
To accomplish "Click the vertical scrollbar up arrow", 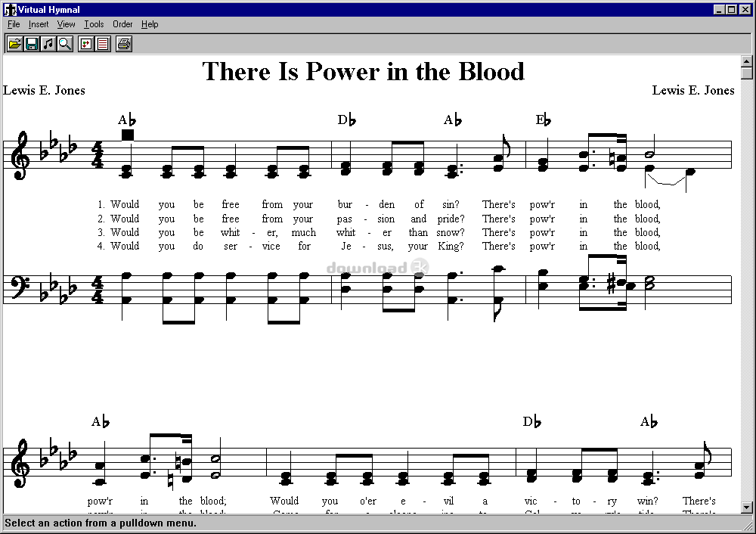I will pyautogui.click(x=746, y=61).
